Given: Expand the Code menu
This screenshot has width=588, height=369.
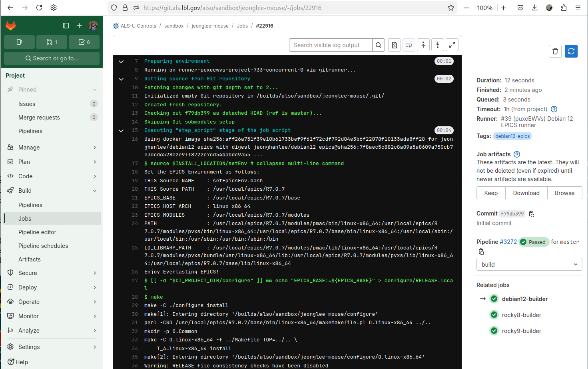Looking at the screenshot, I should (x=52, y=176).
